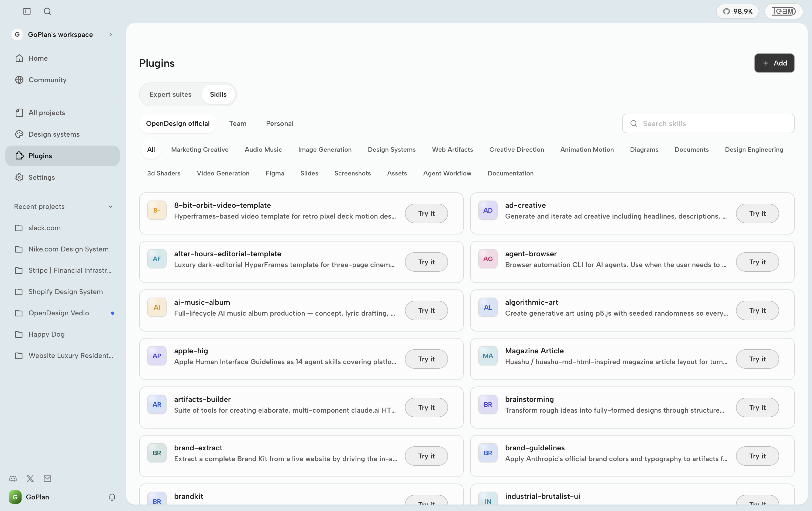
Task: Filter by Design Engineering category
Action: click(x=754, y=149)
